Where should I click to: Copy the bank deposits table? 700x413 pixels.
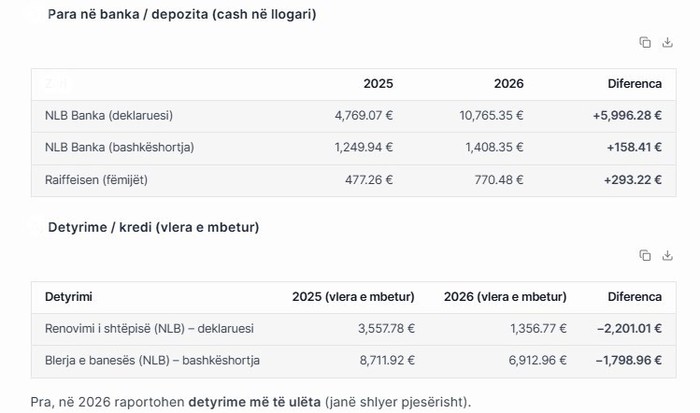645,42
